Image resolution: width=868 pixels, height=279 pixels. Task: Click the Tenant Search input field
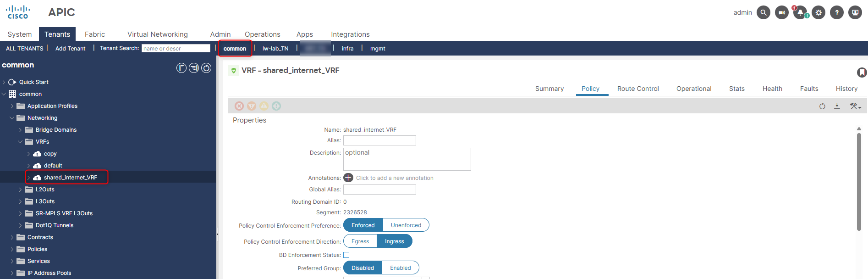(176, 48)
